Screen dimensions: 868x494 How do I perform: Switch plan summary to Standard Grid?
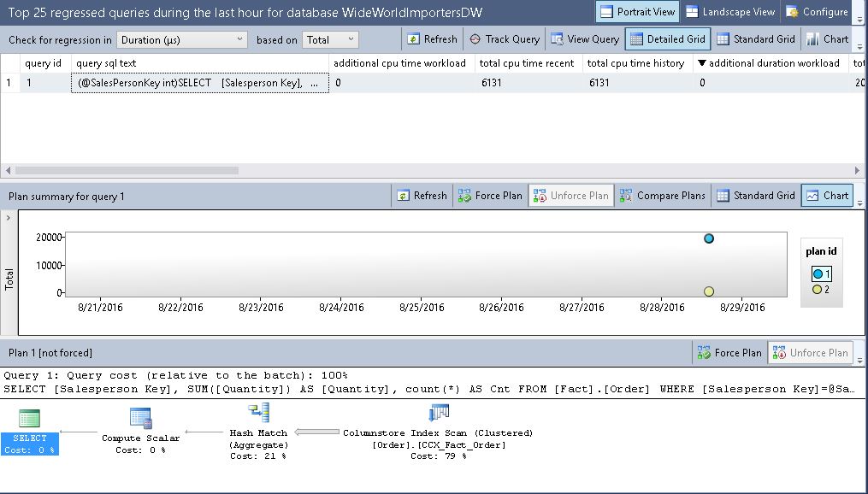(x=756, y=195)
